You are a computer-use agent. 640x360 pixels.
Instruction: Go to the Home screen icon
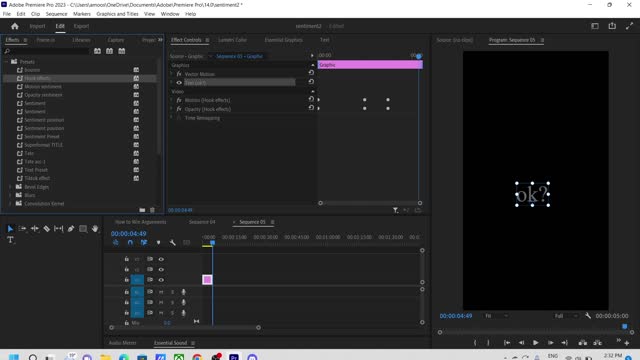[x=15, y=26]
